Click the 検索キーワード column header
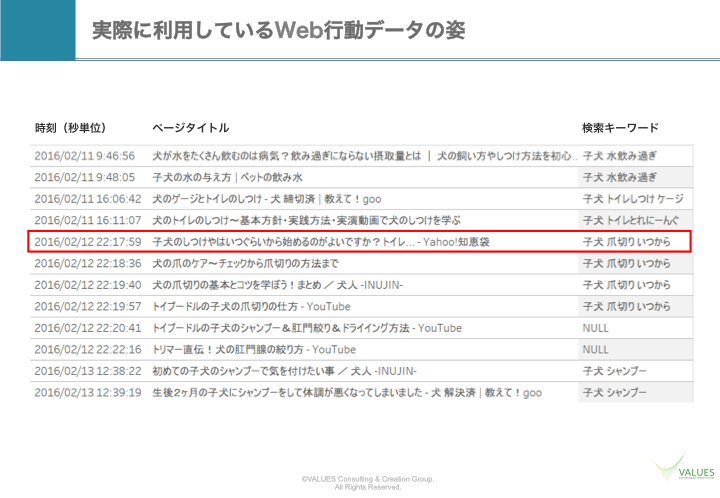Viewport: 720px width, 498px height. (x=620, y=128)
